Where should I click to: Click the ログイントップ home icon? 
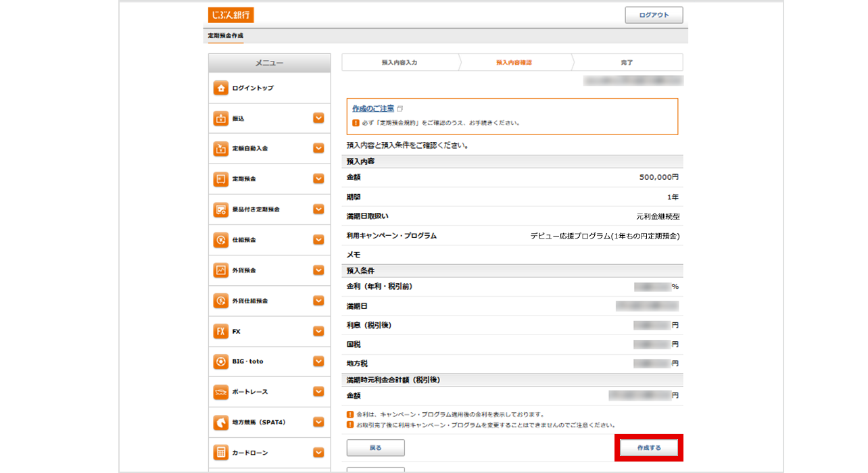(x=220, y=89)
